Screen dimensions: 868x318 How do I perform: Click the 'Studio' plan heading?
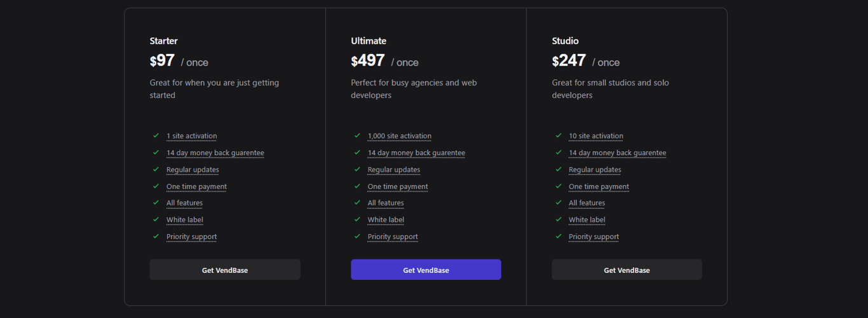(x=566, y=41)
